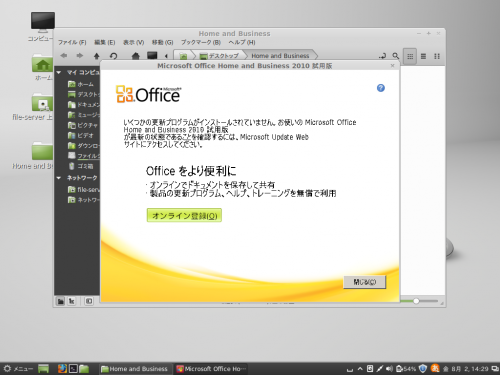Open the search magnifier in file manager
Viewport: 500px width, 375px height.
396,56
